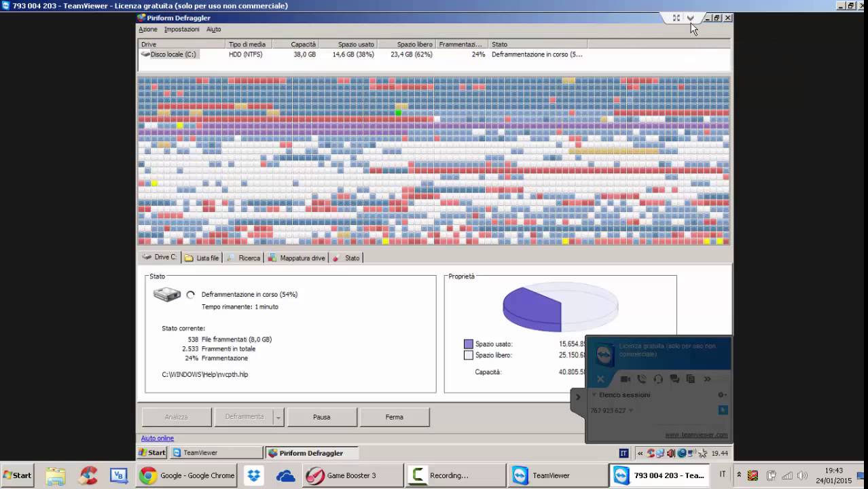The image size is (868, 489).
Task: Click the '538 File frammentati' text
Action: coord(230,339)
